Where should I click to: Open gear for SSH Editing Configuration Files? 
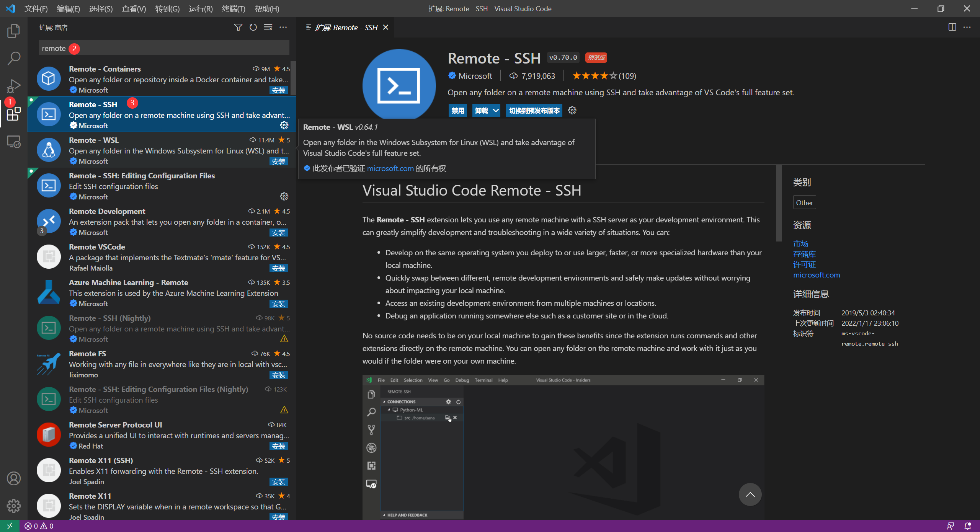[x=284, y=196]
